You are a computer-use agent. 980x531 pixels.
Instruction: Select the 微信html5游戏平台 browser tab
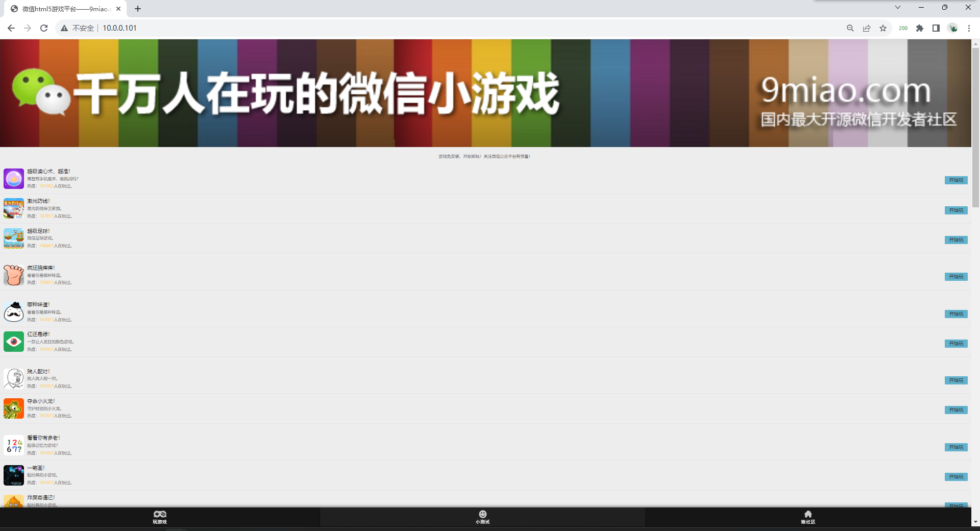tap(65, 9)
